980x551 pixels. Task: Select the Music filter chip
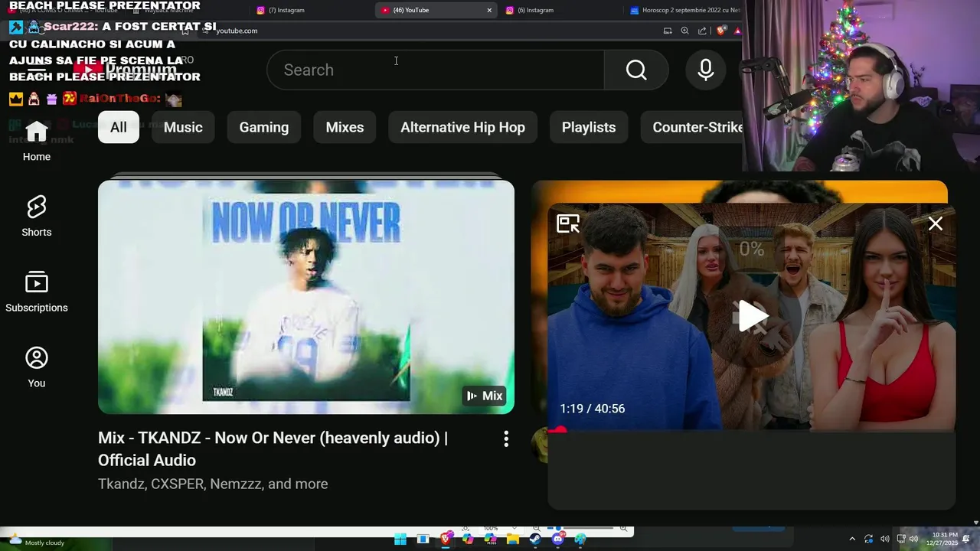[183, 127]
